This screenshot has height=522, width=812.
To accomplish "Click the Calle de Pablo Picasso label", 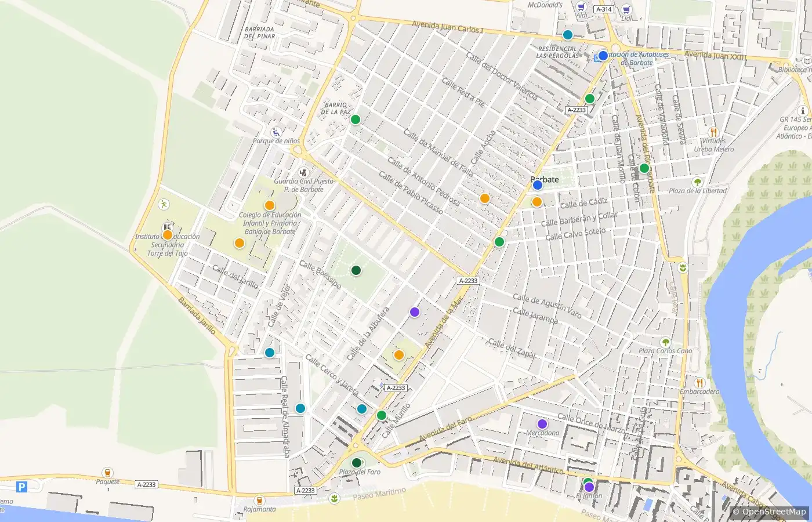I will point(410,193).
